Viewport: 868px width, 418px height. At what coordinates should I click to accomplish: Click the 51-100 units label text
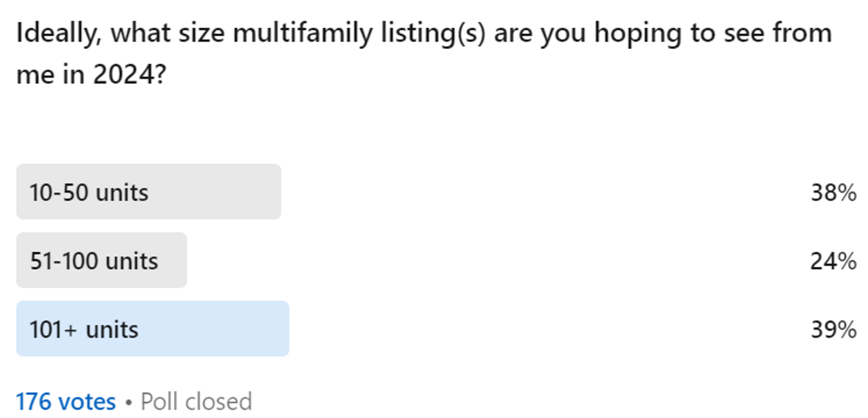pos(94,261)
